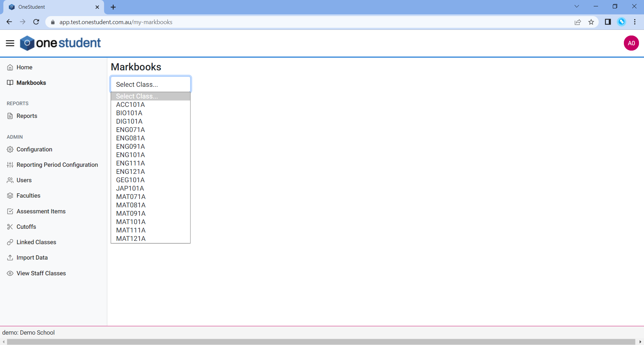Open the AO profile avatar
This screenshot has width=644, height=345.
[631, 43]
